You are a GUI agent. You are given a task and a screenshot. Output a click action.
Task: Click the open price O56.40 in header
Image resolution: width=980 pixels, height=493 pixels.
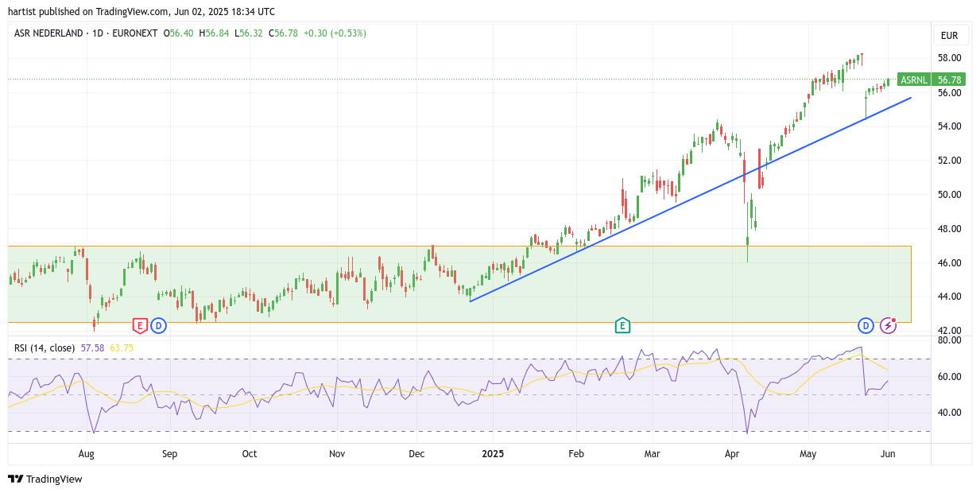(x=178, y=33)
